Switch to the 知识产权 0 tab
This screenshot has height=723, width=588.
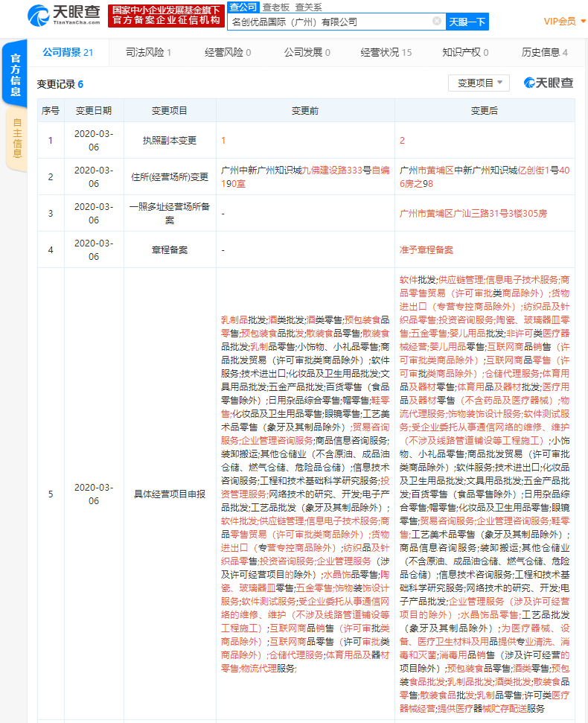point(465,52)
